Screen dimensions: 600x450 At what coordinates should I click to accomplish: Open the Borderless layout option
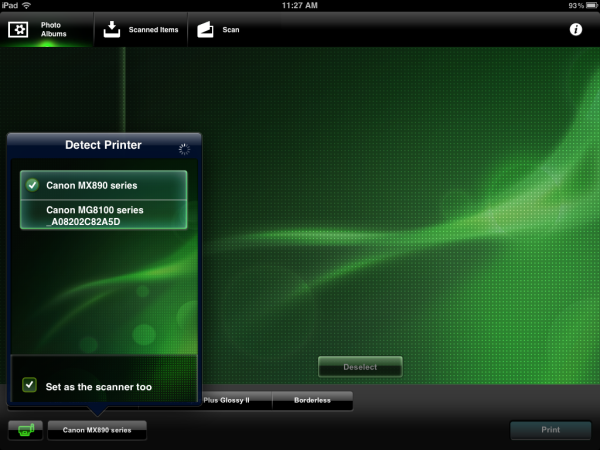tap(312, 400)
